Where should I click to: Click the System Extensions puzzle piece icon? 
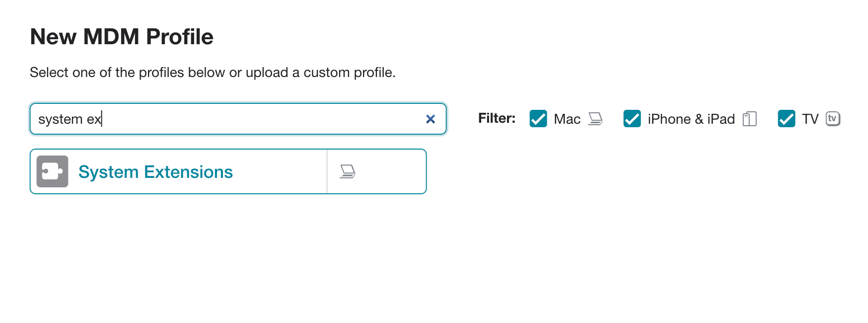pos(52,171)
